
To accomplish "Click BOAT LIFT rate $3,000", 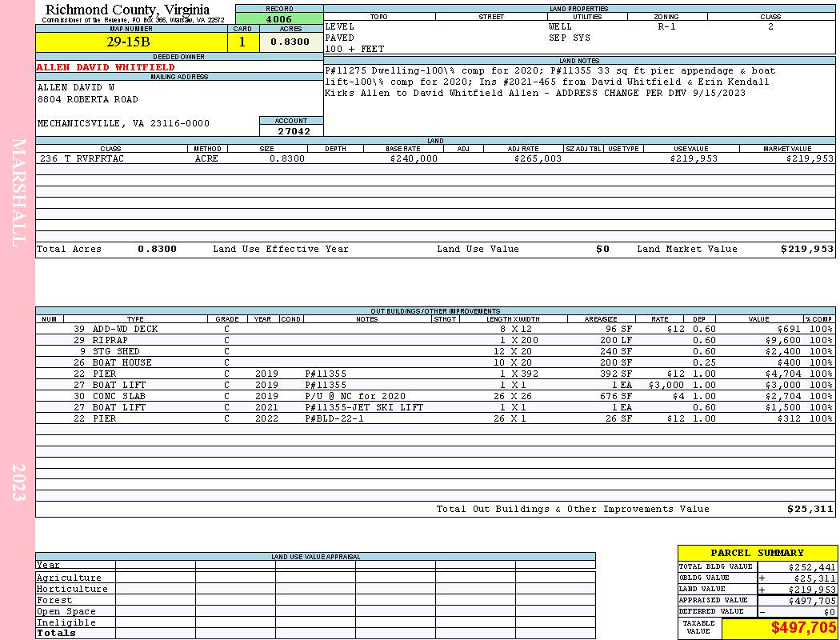I will coord(666,385).
